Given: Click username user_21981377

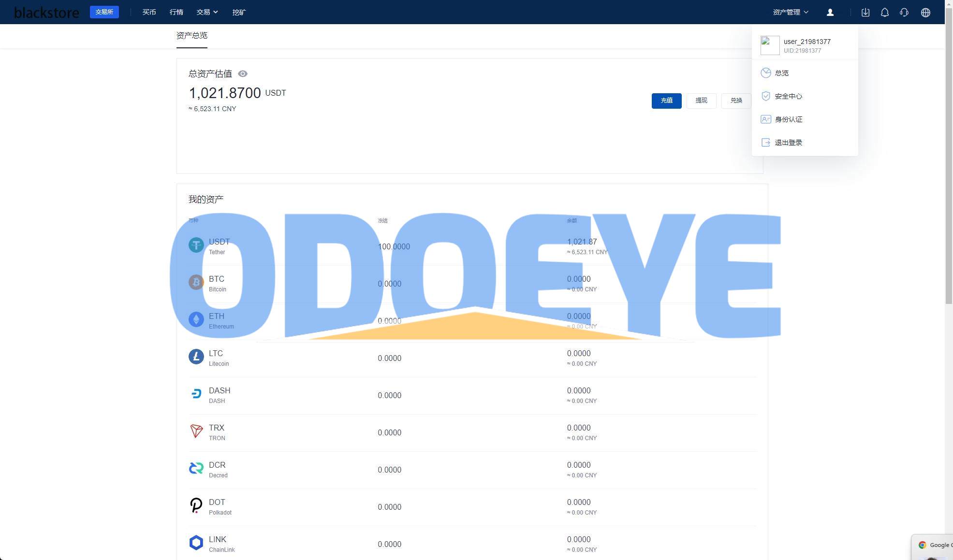Looking at the screenshot, I should pyautogui.click(x=807, y=42).
